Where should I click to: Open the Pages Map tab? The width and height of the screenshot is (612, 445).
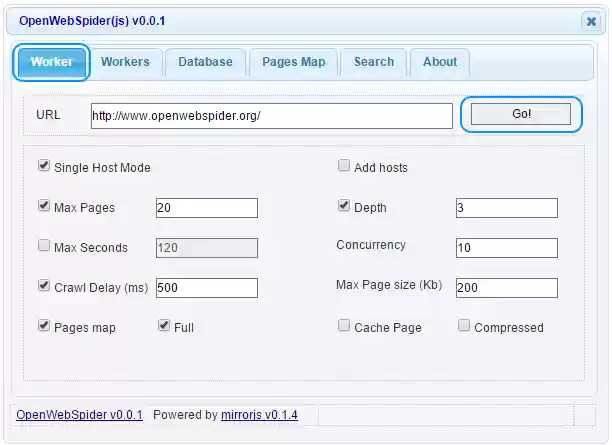(x=293, y=62)
